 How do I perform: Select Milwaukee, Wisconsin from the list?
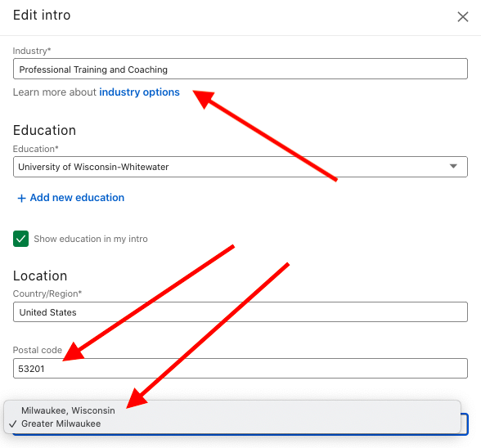pos(68,410)
